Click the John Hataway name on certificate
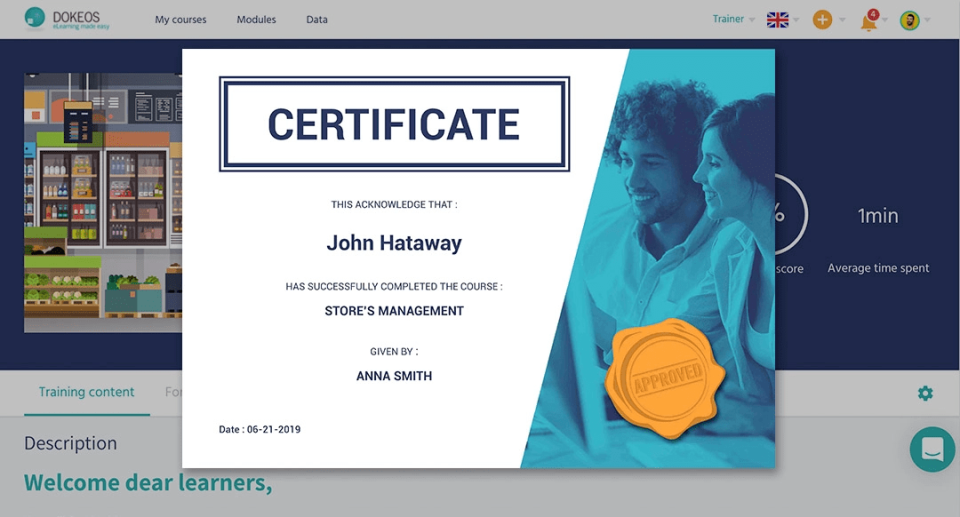This screenshot has height=517, width=960. tap(394, 243)
